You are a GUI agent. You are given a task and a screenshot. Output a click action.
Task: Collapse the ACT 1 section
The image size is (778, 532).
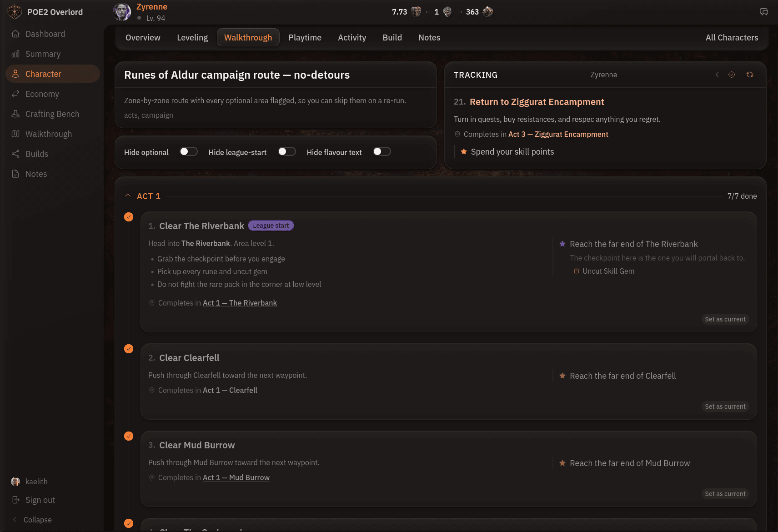[x=128, y=196]
